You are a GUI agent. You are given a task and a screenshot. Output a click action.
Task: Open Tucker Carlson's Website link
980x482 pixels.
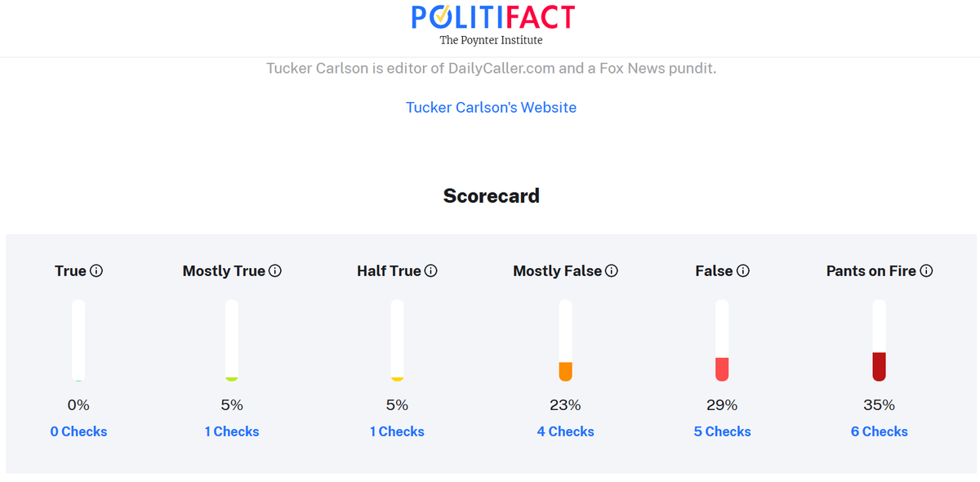491,108
